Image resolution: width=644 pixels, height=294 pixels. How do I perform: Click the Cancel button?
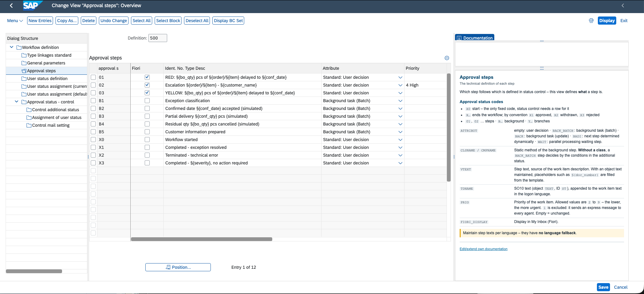[x=621, y=287]
